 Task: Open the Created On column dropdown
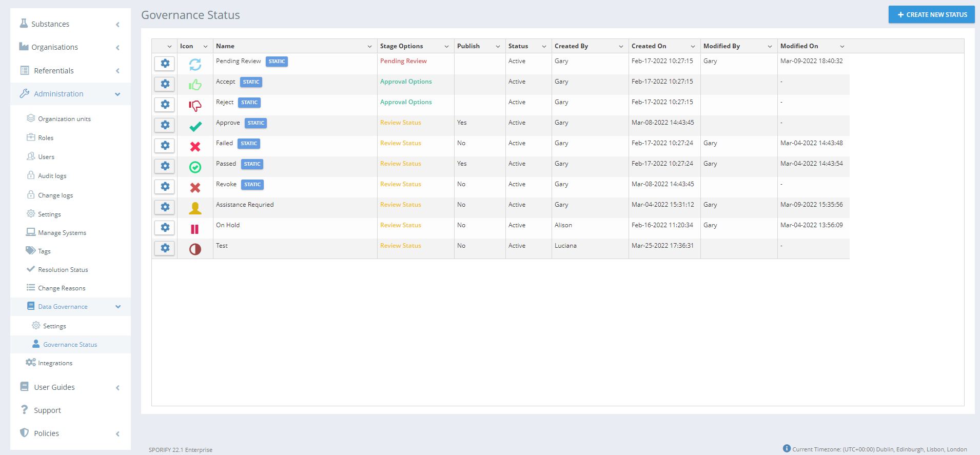[x=693, y=47]
